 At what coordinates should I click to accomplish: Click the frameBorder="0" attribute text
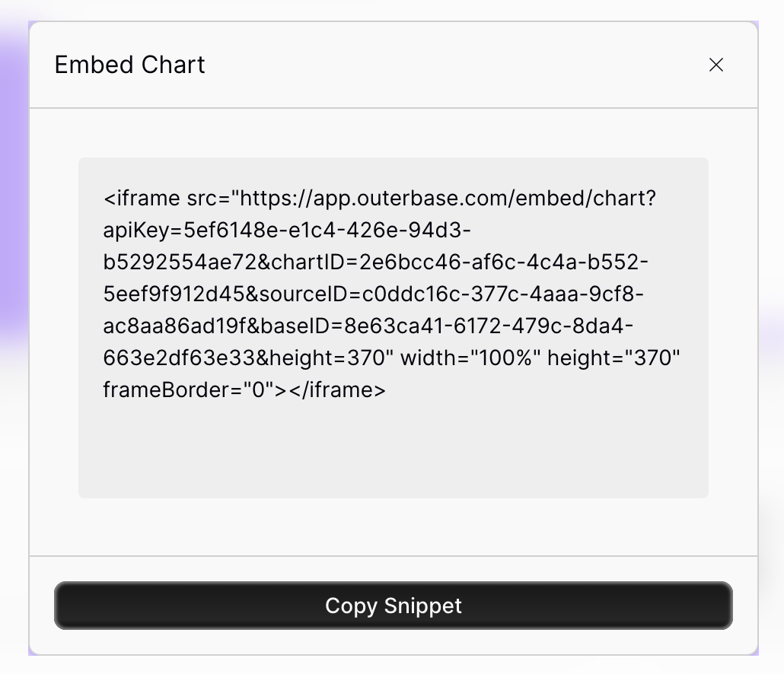[x=189, y=389]
